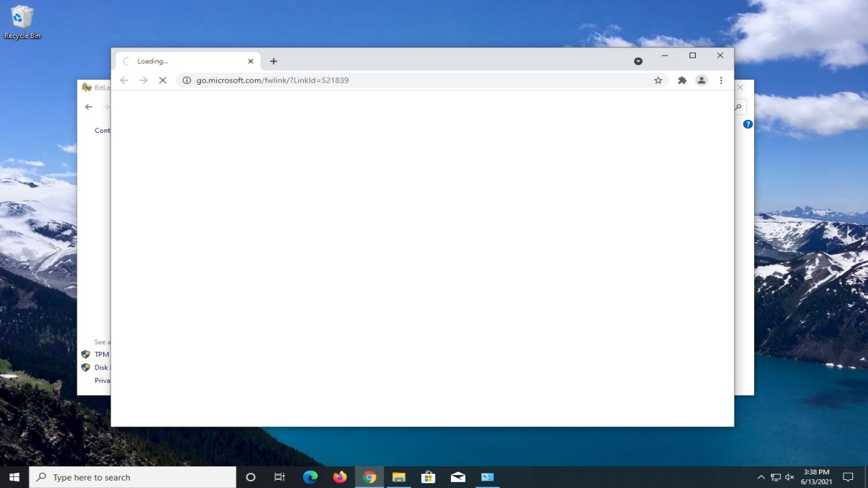Open Control Panel Home link
This screenshot has height=488, width=868.
102,130
